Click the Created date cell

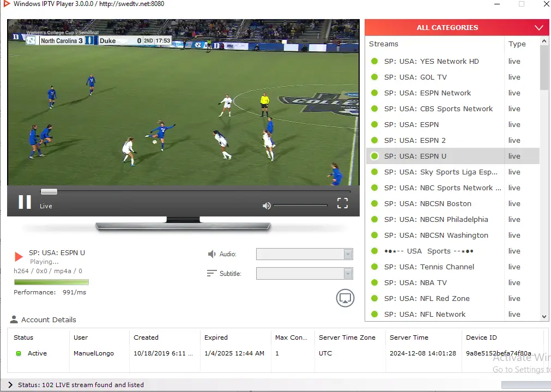[x=163, y=353]
